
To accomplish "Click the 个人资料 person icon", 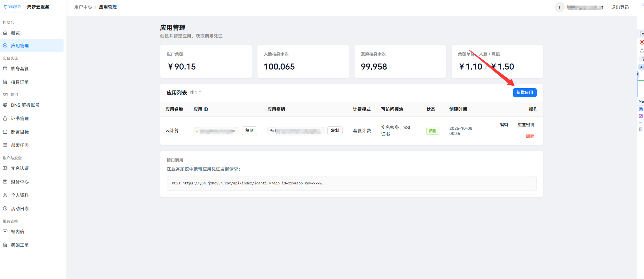I will click(5, 195).
